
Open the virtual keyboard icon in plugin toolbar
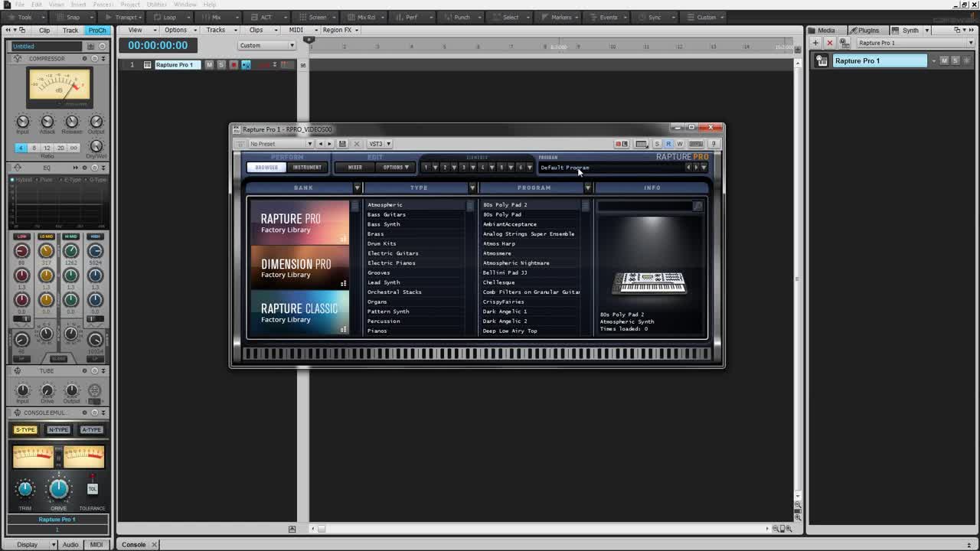642,144
